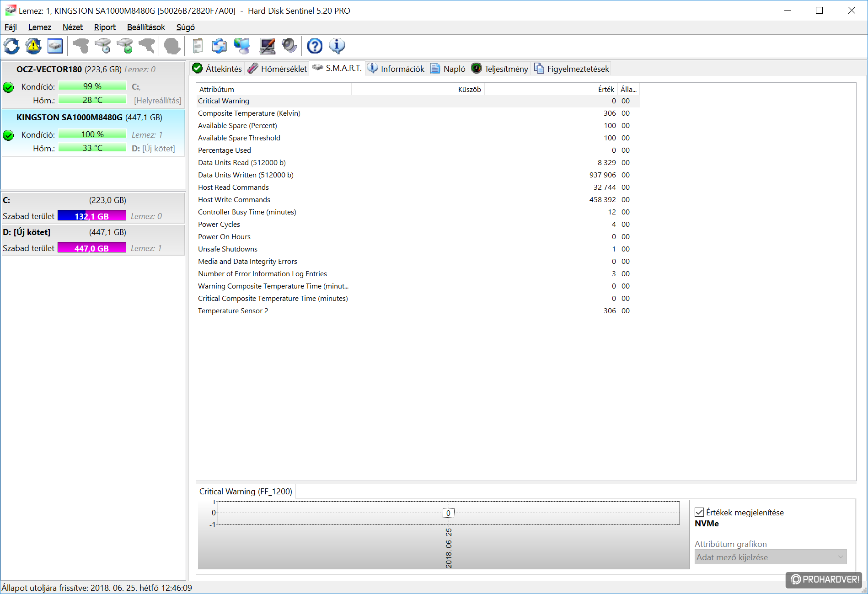Open the Lemez menu

pyautogui.click(x=40, y=27)
